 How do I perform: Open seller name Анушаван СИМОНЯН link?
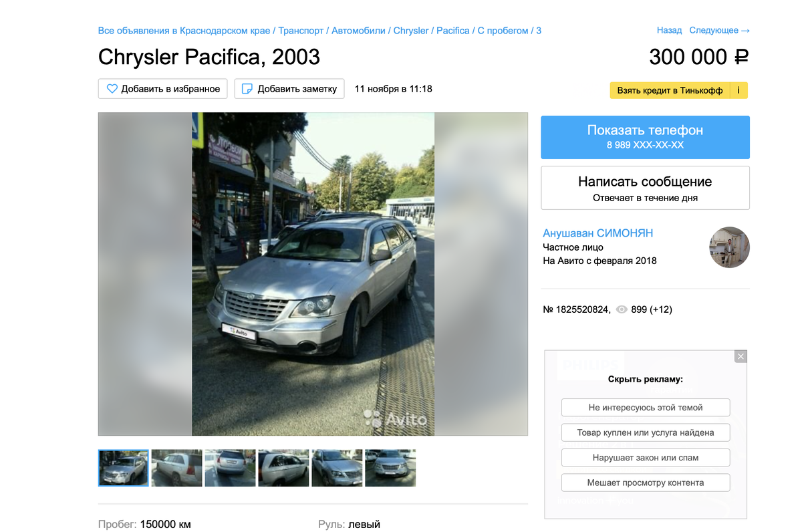coord(598,233)
